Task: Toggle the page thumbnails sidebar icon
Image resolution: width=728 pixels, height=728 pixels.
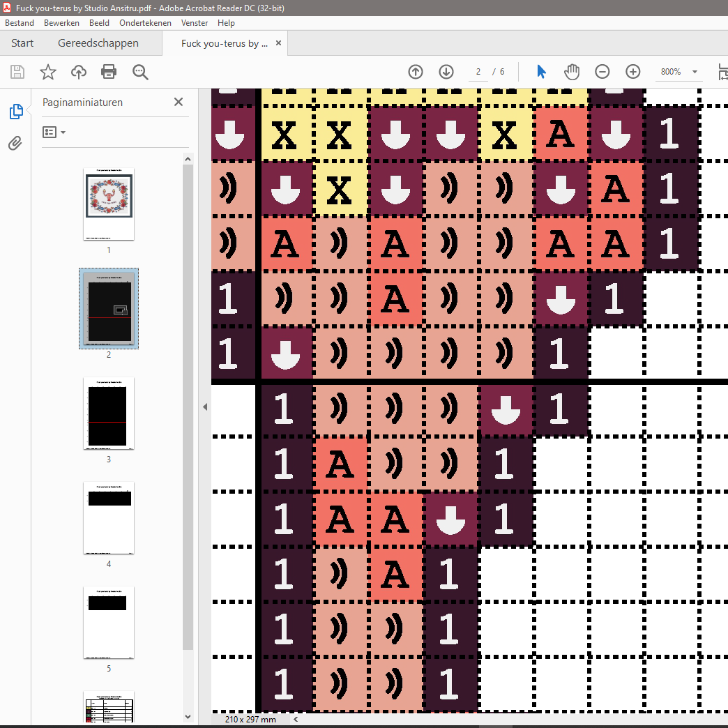Action: coord(15,112)
